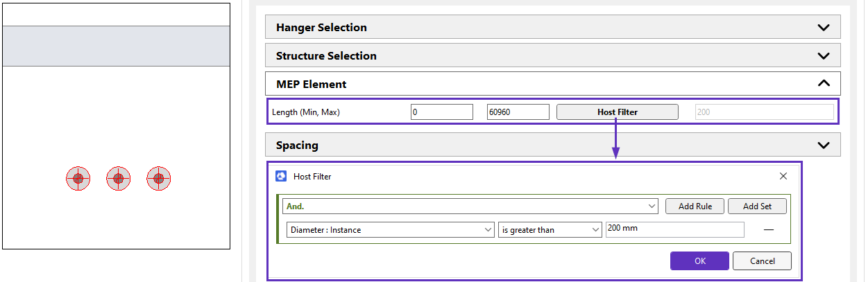Open the 'is greater than' condition dropdown
The image size is (868, 282).
(x=550, y=230)
